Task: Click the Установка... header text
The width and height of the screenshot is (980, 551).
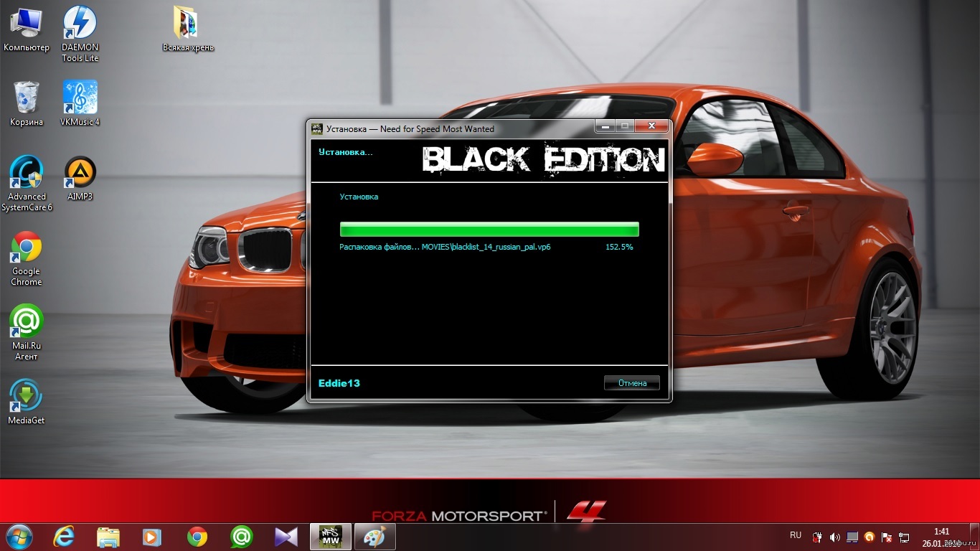Action: [346, 152]
